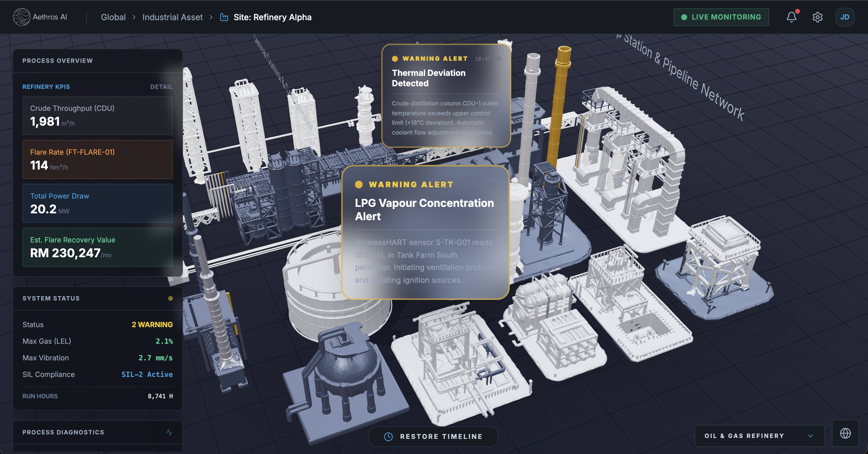Open the Global breadcrumb item

[113, 17]
